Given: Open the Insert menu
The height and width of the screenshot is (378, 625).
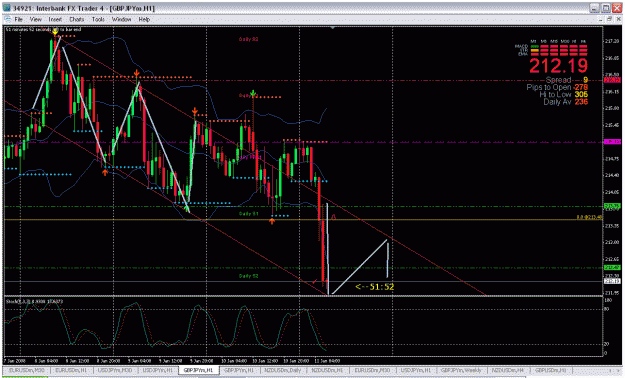Looking at the screenshot, I should (55, 19).
